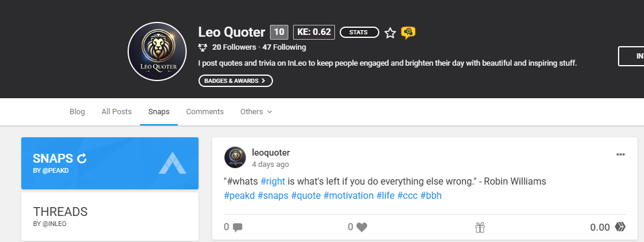Expand Badges & Awards
The height and width of the screenshot is (242, 644).
pos(235,80)
